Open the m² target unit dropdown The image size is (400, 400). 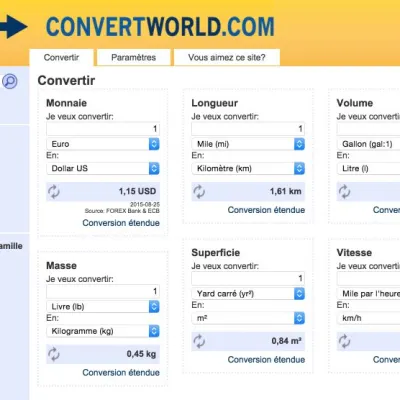pos(248,318)
